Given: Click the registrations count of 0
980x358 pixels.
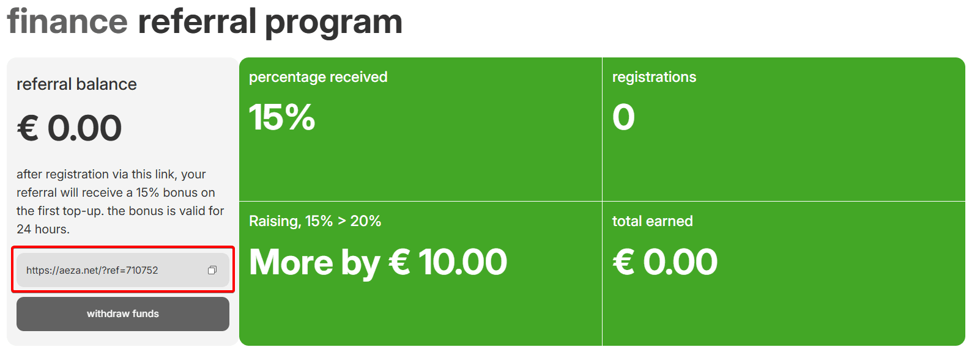Looking at the screenshot, I should [x=623, y=117].
